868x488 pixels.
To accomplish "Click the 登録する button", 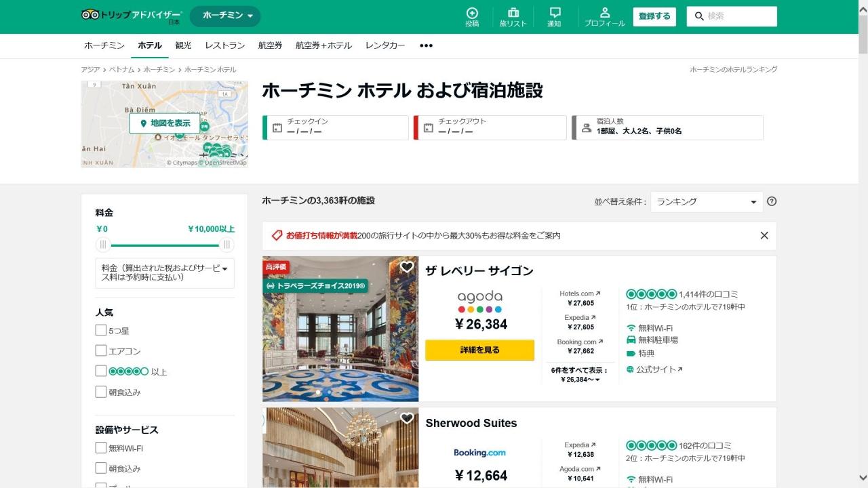I will click(x=654, y=16).
